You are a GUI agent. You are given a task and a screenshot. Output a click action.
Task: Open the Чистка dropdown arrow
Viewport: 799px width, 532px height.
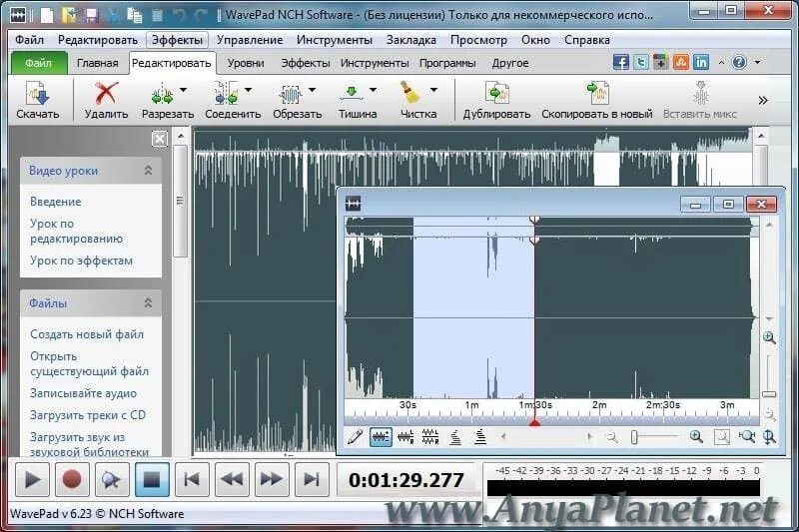point(433,90)
